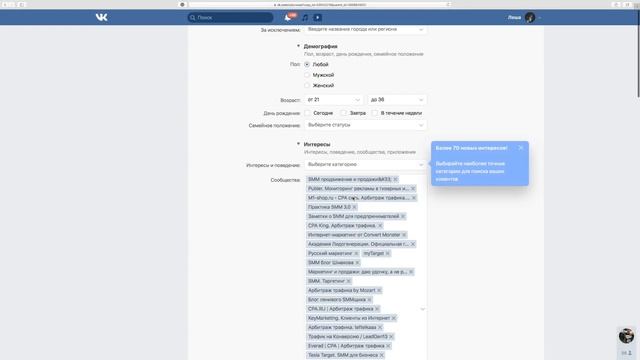Click the 'SMM. Таргетинг' tag label
Viewport: 640px width, 360px height.
click(x=326, y=281)
